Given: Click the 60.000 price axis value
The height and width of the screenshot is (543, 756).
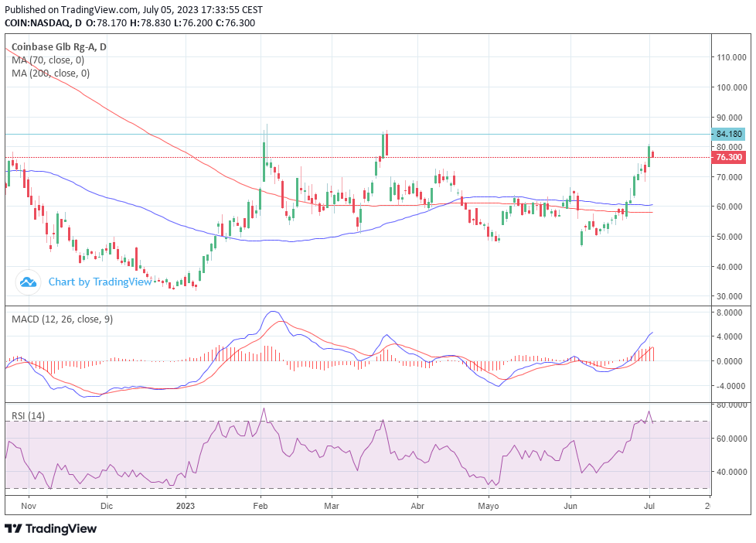Looking at the screenshot, I should [x=730, y=207].
